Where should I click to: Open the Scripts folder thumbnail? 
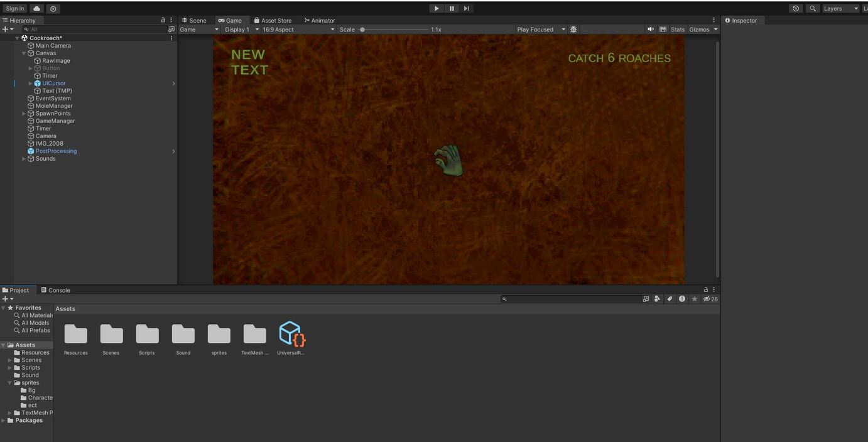tap(147, 334)
